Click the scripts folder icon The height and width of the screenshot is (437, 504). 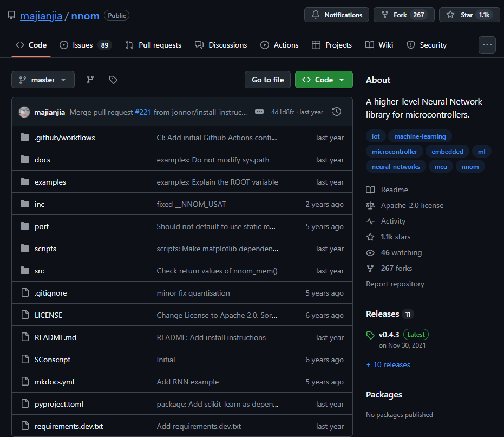[x=25, y=248]
